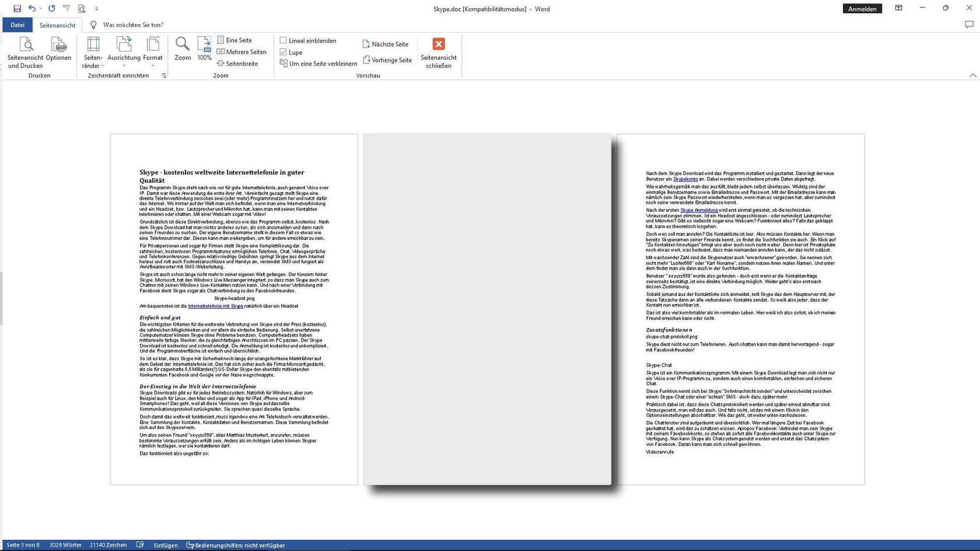980x551 pixels.
Task: Set zoom to 100%
Action: 204,49
